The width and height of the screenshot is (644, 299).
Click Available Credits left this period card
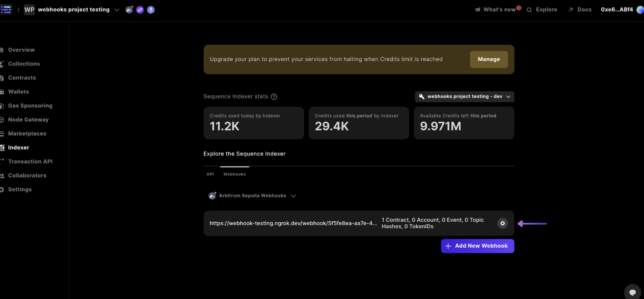[x=464, y=123]
